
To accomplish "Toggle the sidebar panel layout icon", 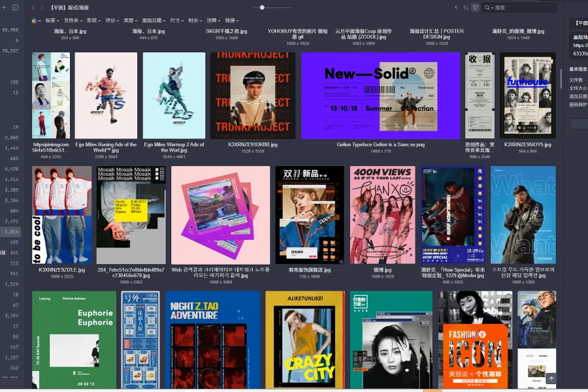I will pyautogui.click(x=16, y=7).
